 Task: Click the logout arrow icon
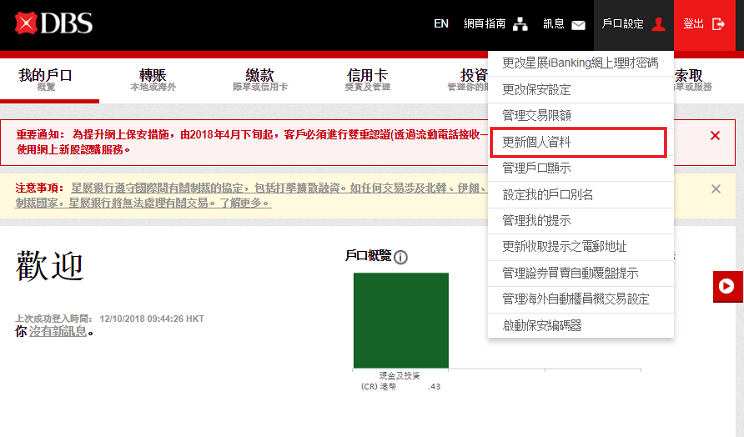[717, 24]
